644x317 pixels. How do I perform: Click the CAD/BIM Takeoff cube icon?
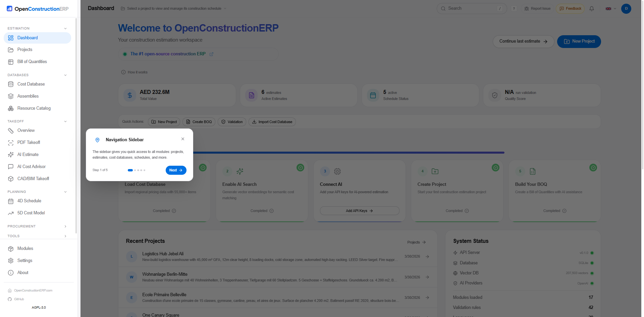point(11,179)
